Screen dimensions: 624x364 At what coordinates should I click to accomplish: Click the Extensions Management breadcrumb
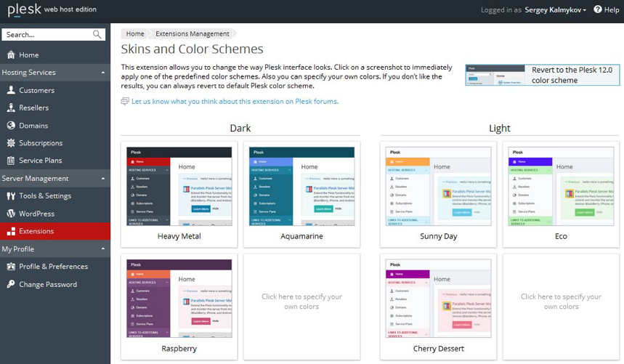click(x=193, y=34)
